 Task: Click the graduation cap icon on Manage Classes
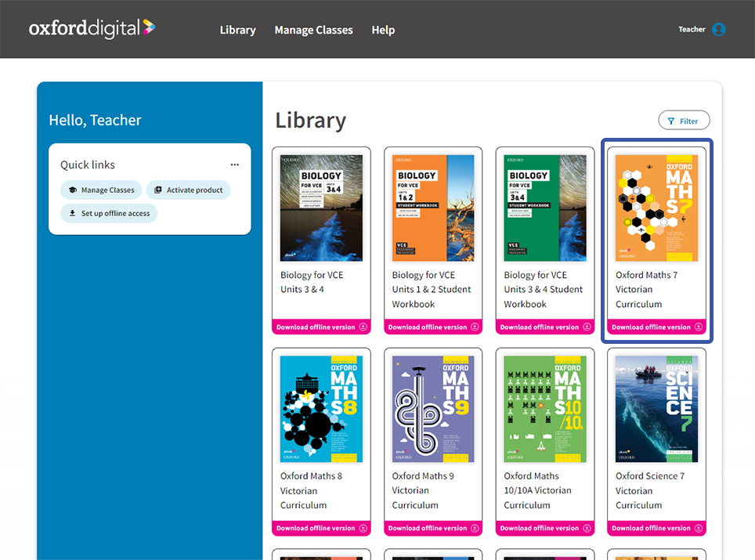73,190
